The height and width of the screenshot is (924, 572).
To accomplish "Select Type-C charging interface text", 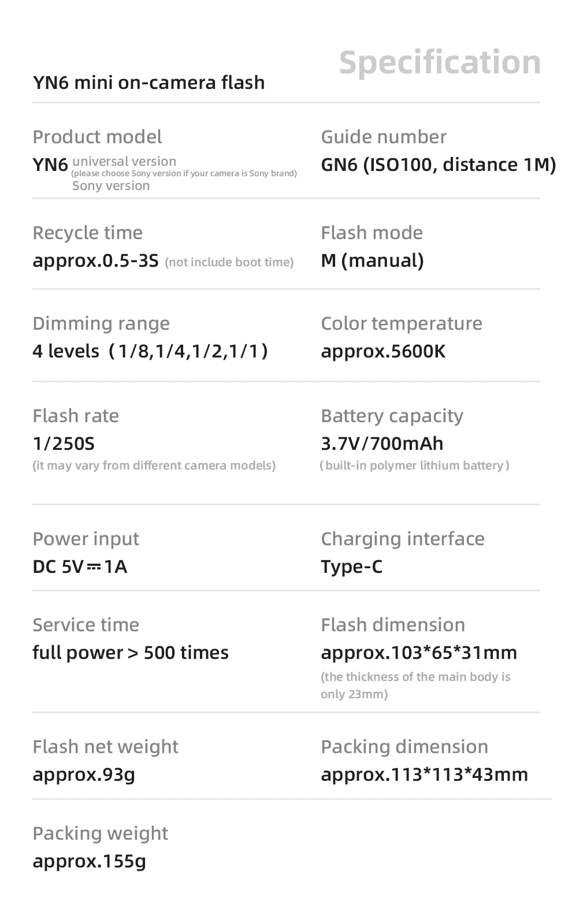I will coord(351,567).
